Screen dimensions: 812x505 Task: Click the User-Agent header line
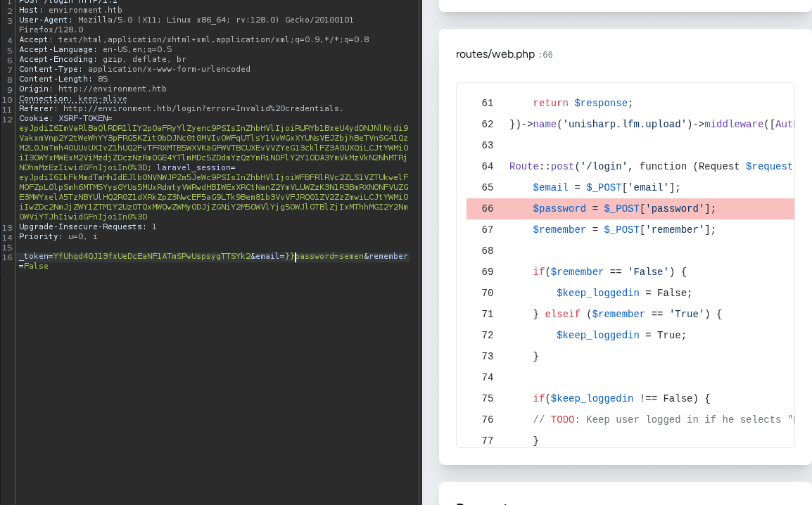click(x=186, y=25)
